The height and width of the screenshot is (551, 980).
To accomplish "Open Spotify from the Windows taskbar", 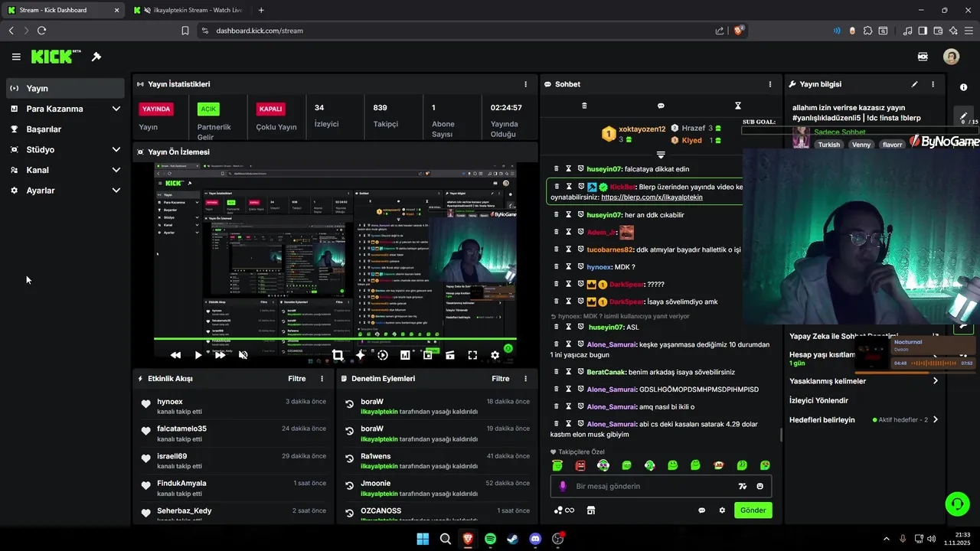I will click(x=490, y=539).
